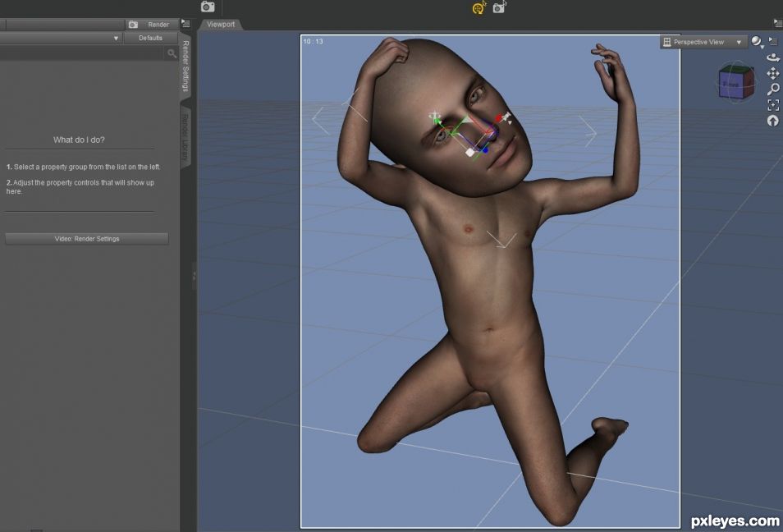Click the pan camera control
Screen dimensions: 783x532
click(x=773, y=74)
